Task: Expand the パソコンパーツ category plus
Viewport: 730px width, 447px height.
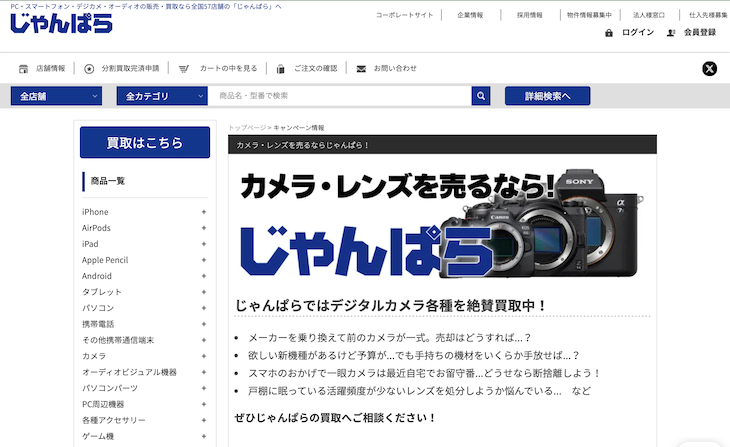Action: click(x=204, y=388)
